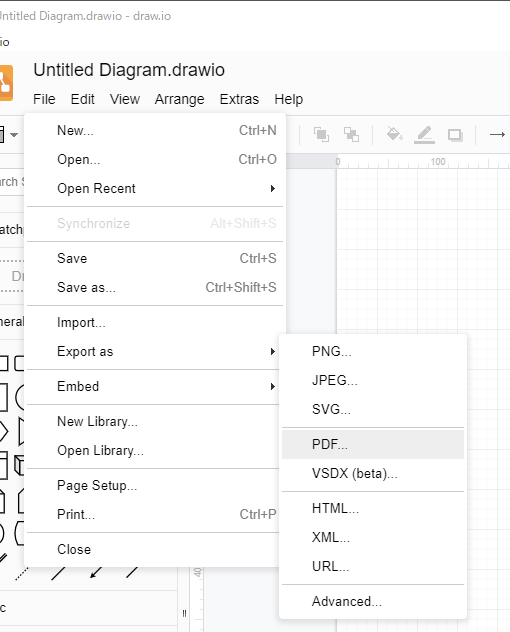This screenshot has width=510, height=632.
Task: Choose New Library... menu item
Action: (155, 422)
